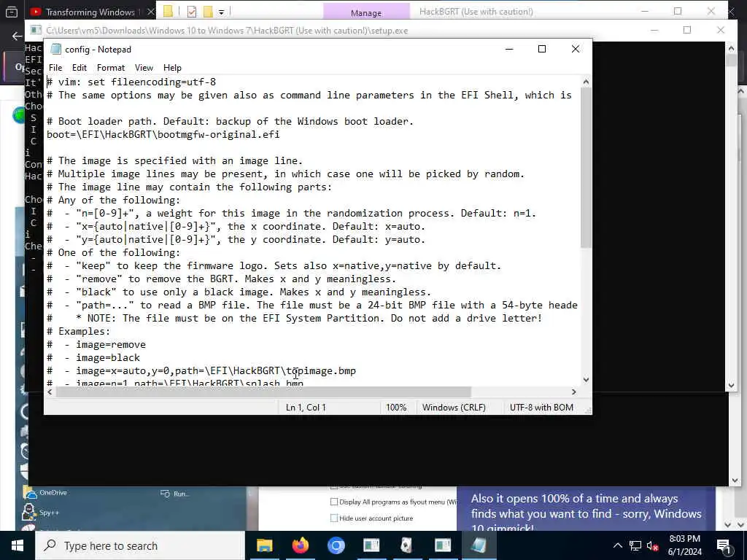Switch to Notepad via its taskbar icon
747x560 pixels.
(x=479, y=545)
